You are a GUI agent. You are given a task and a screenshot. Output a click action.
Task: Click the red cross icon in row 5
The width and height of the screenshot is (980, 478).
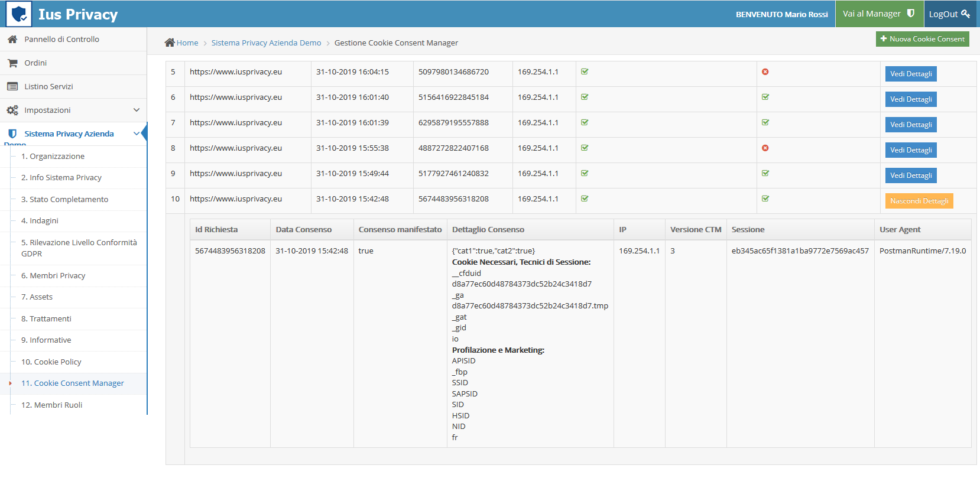pos(765,71)
